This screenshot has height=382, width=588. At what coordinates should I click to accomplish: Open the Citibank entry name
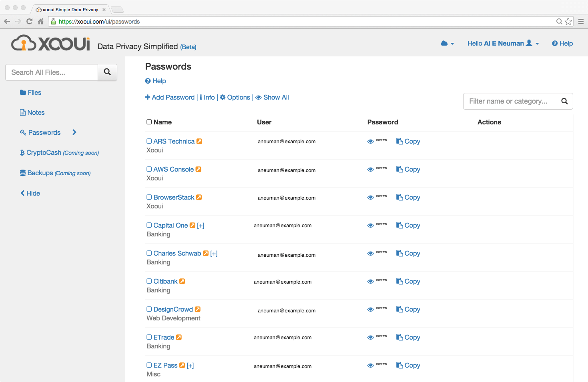tap(165, 281)
